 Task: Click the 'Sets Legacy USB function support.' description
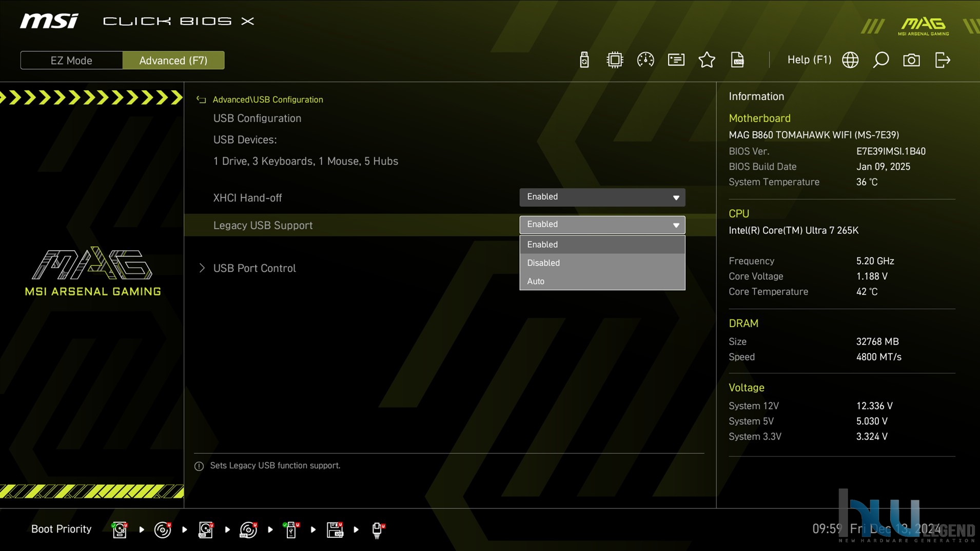[x=275, y=465]
